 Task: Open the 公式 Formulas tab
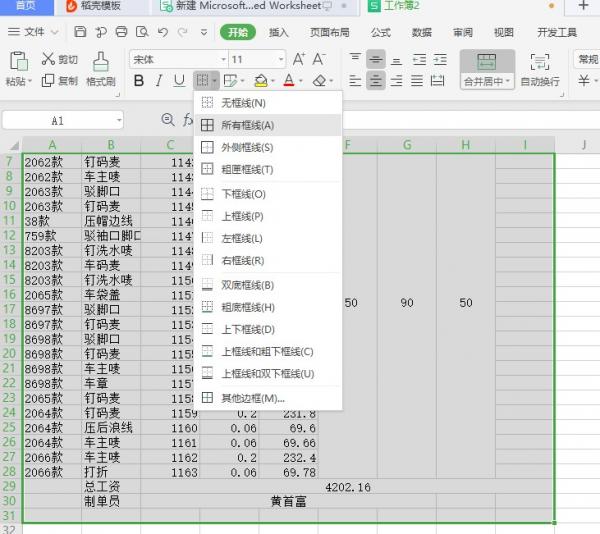point(381,33)
